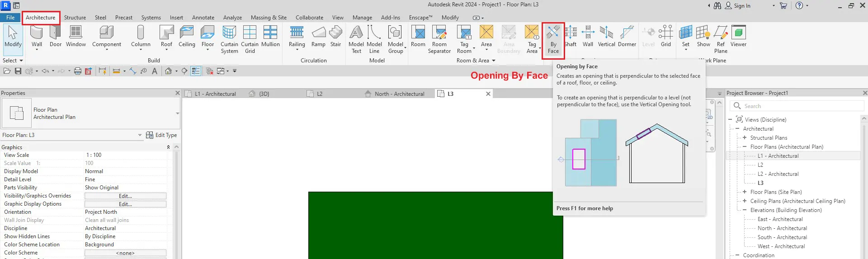Choose the Window tool
The image size is (868, 259).
click(x=76, y=36)
